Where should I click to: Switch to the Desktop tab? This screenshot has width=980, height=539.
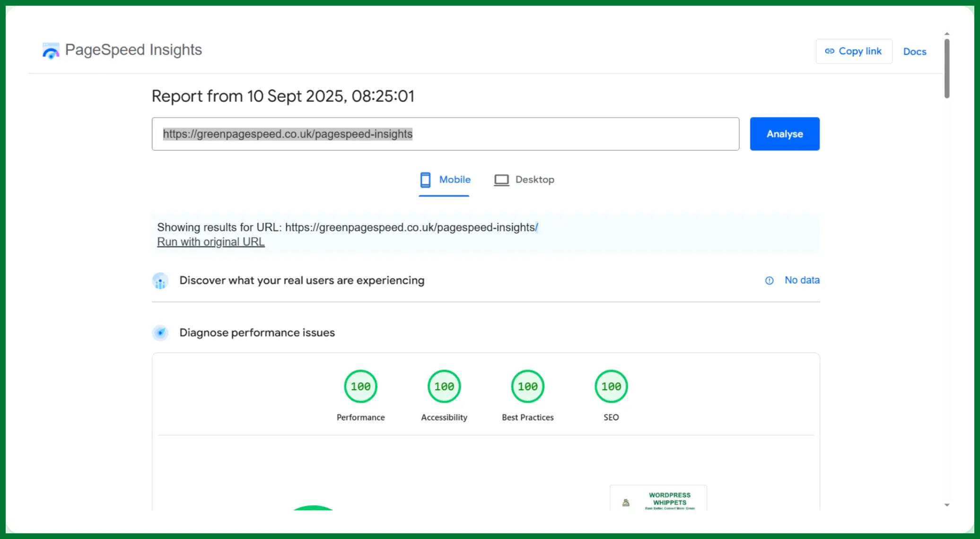(534, 180)
